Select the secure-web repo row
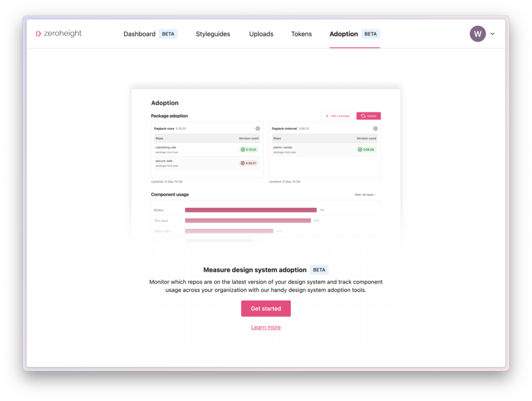 [207, 163]
